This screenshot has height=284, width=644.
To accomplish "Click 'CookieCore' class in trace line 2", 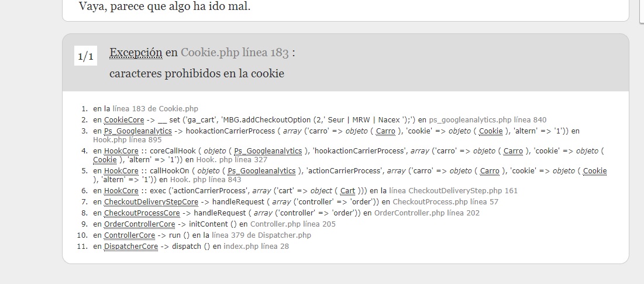I will [x=124, y=120].
